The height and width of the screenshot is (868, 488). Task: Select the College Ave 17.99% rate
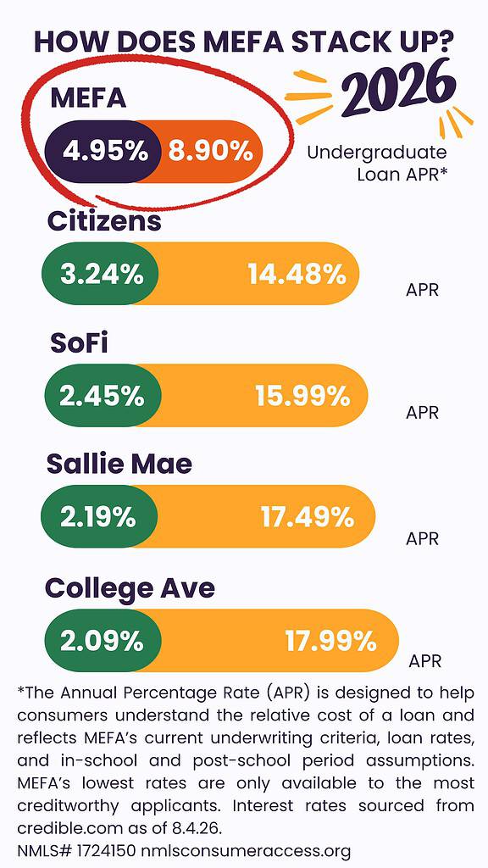tap(331, 641)
